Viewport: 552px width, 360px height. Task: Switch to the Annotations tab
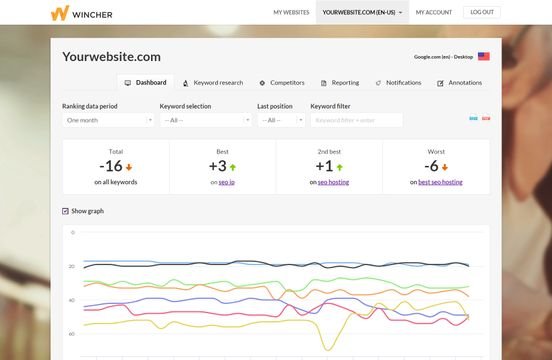click(x=459, y=83)
